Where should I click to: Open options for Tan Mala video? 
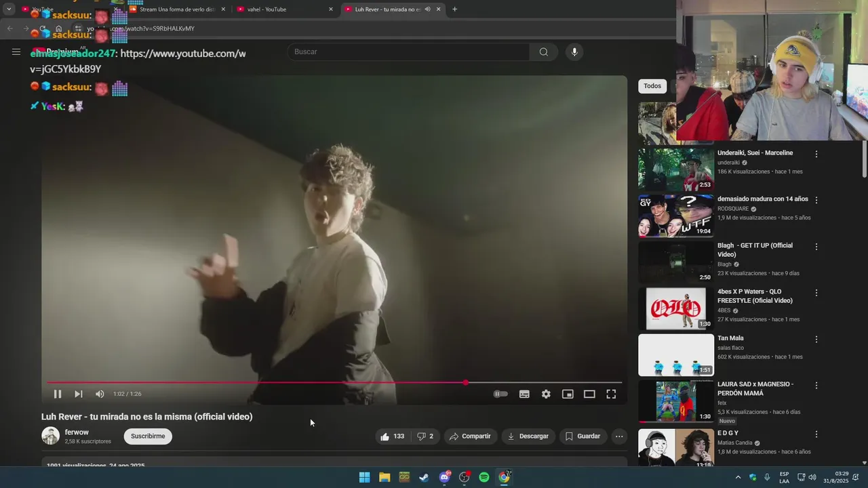[x=816, y=339]
